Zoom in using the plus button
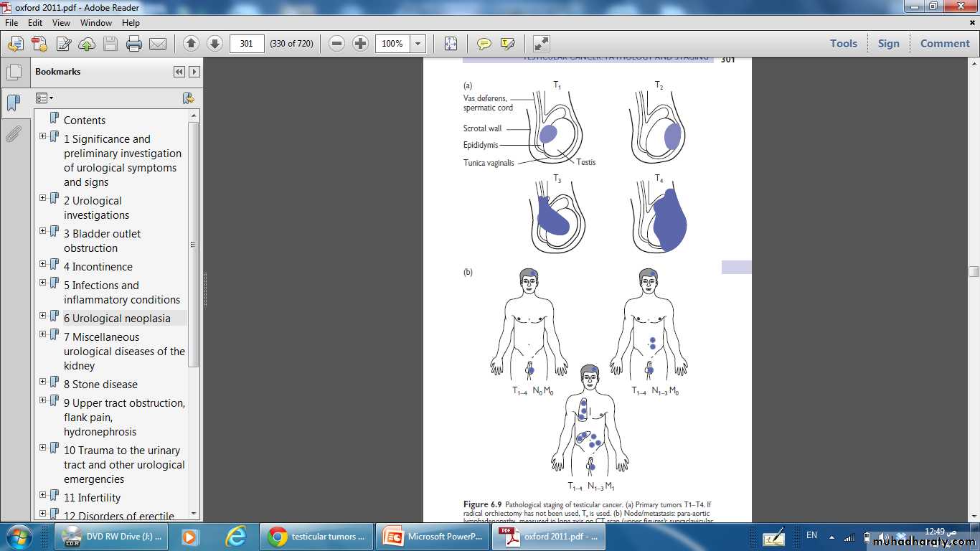 pyautogui.click(x=360, y=44)
